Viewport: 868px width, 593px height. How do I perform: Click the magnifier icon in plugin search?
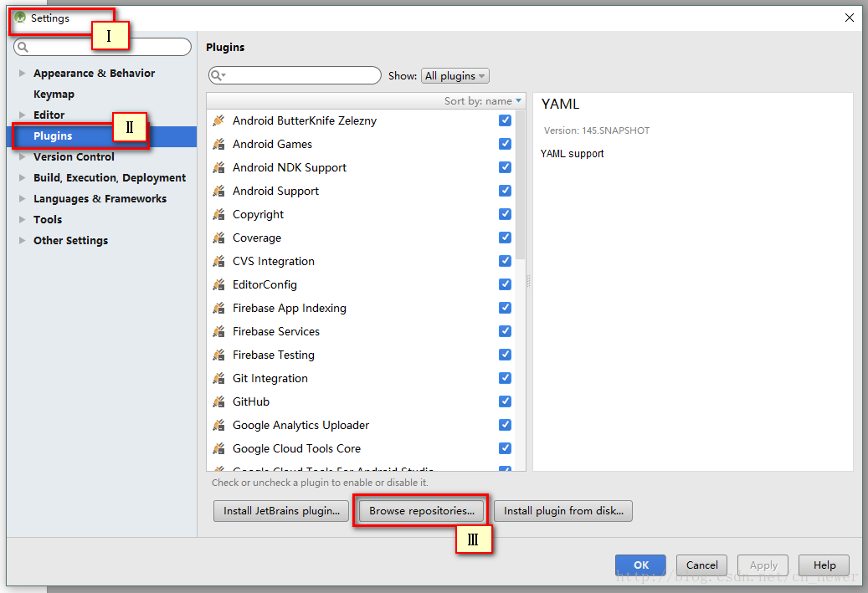click(218, 75)
